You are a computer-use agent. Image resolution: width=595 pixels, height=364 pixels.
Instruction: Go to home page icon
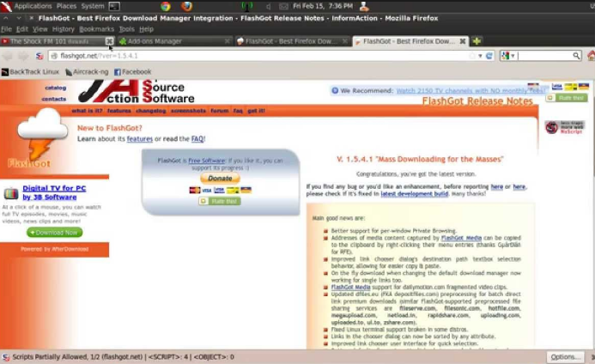(x=591, y=56)
